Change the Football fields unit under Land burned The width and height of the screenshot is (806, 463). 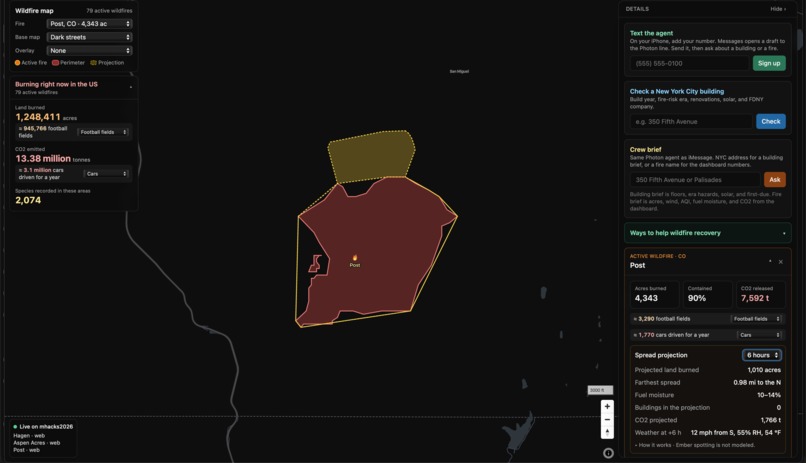(103, 132)
